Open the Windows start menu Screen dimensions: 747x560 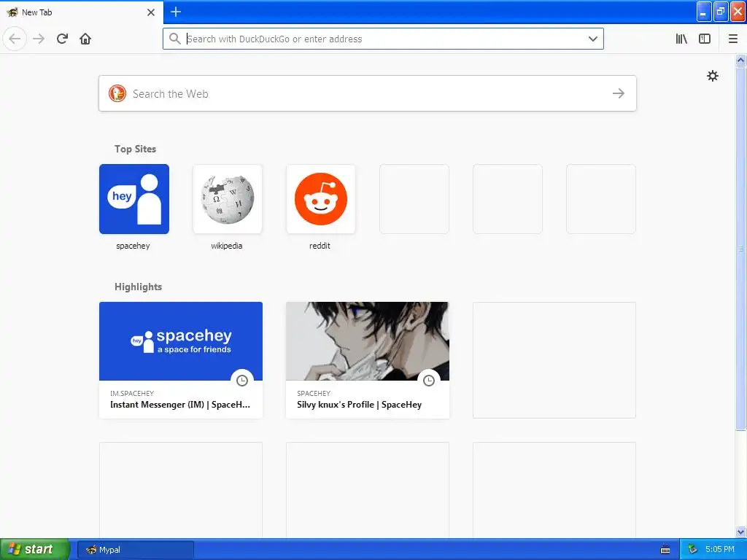35,549
